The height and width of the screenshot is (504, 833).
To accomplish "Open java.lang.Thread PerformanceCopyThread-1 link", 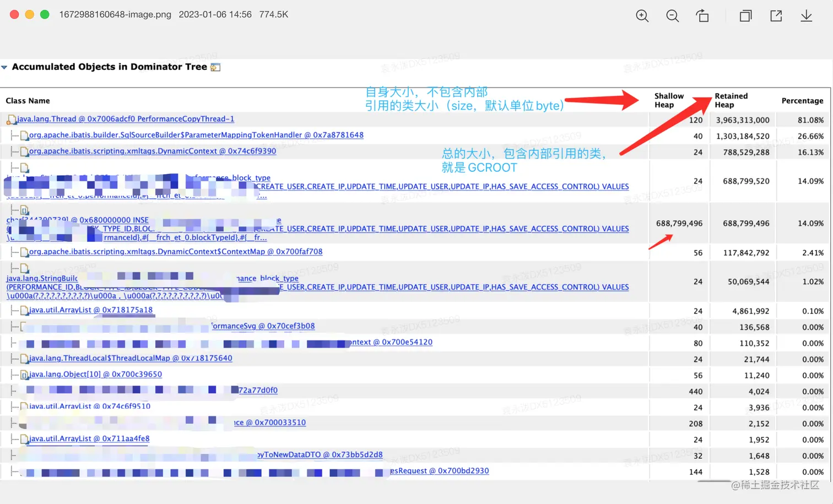I will coord(126,119).
